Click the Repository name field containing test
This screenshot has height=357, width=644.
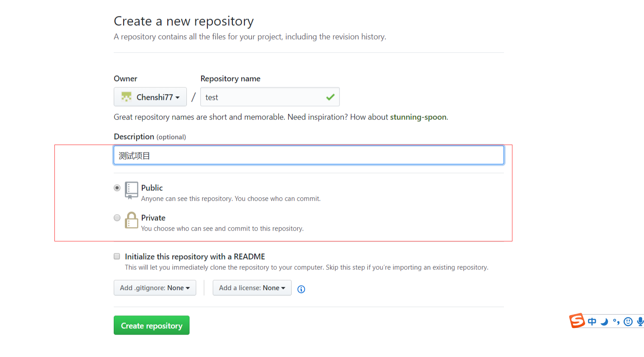pos(263,97)
